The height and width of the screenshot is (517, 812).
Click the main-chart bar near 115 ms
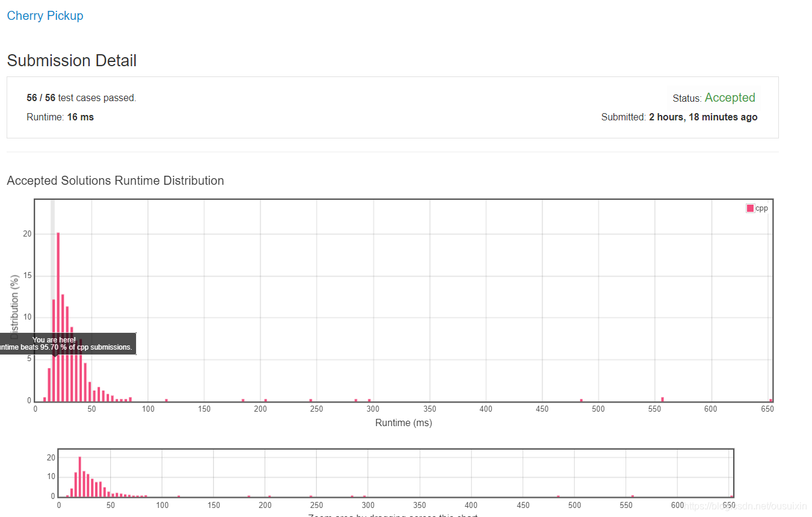click(x=166, y=400)
